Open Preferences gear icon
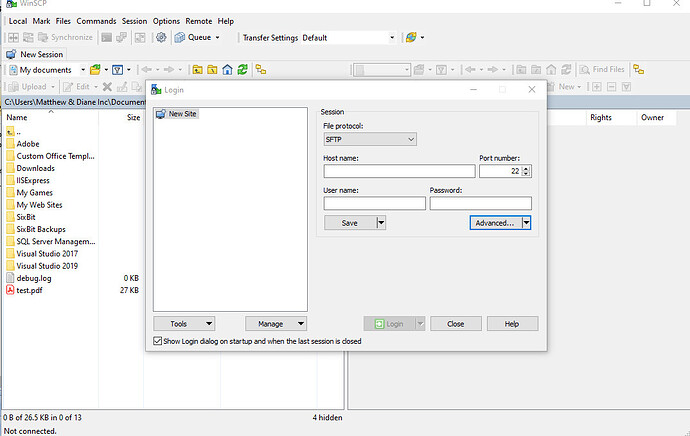The height and width of the screenshot is (436, 690). click(161, 37)
